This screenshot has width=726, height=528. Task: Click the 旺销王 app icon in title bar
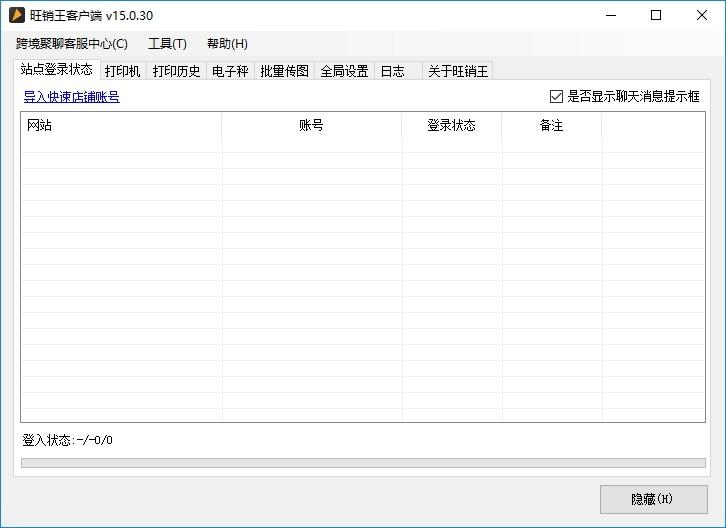click(17, 15)
